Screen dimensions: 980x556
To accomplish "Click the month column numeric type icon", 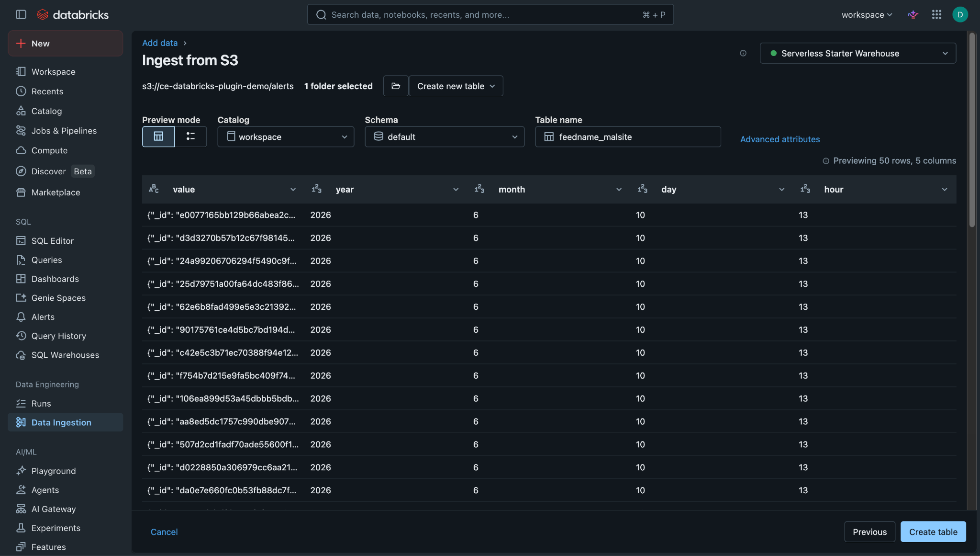I will coord(479,189).
